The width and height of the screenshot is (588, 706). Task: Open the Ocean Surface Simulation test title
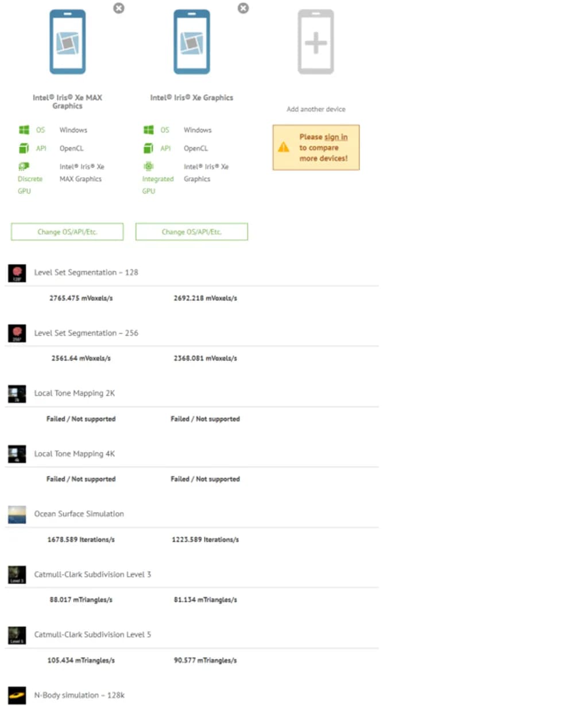click(x=79, y=514)
